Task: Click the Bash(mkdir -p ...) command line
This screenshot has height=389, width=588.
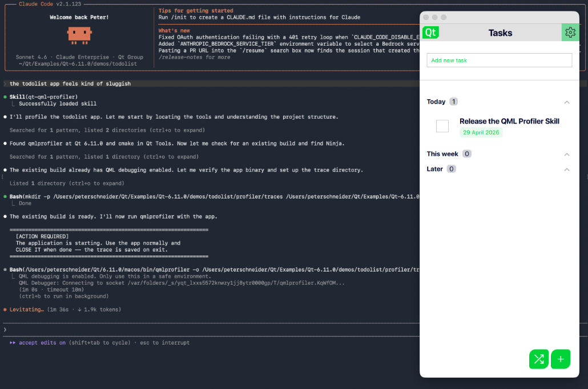Action: tap(214, 196)
